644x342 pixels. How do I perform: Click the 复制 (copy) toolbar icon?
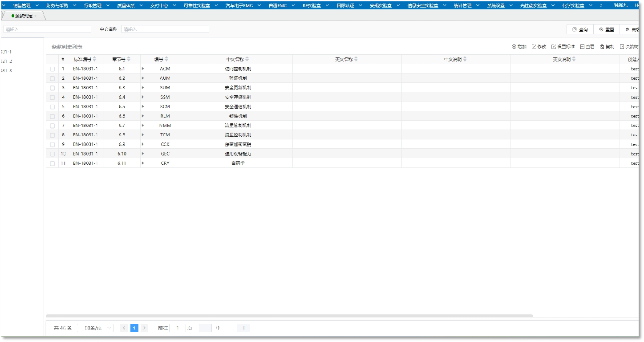(x=603, y=47)
